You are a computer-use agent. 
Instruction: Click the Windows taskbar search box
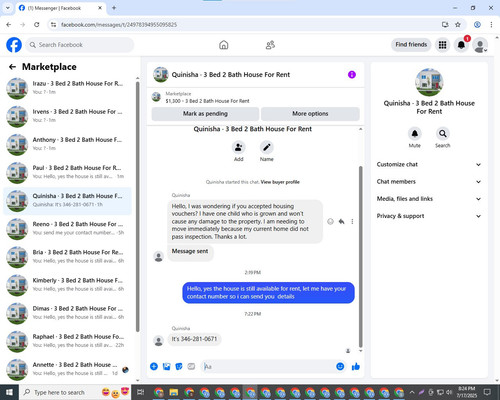75,392
